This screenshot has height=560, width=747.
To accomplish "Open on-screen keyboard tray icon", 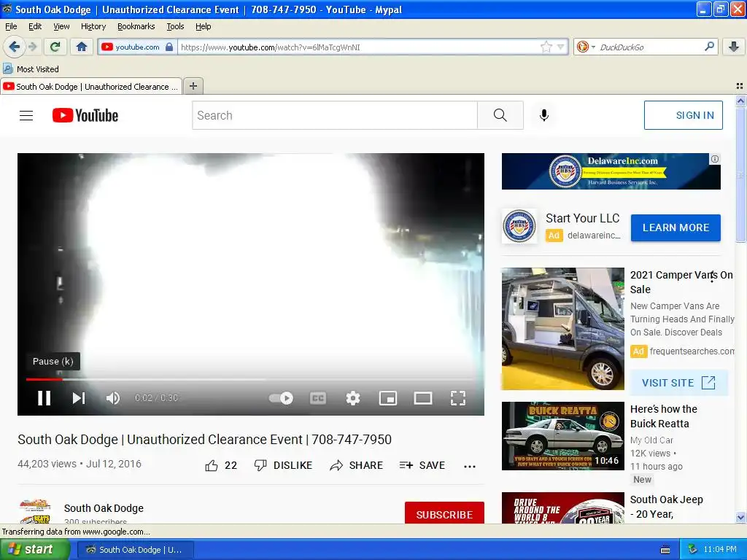I will [x=665, y=550].
